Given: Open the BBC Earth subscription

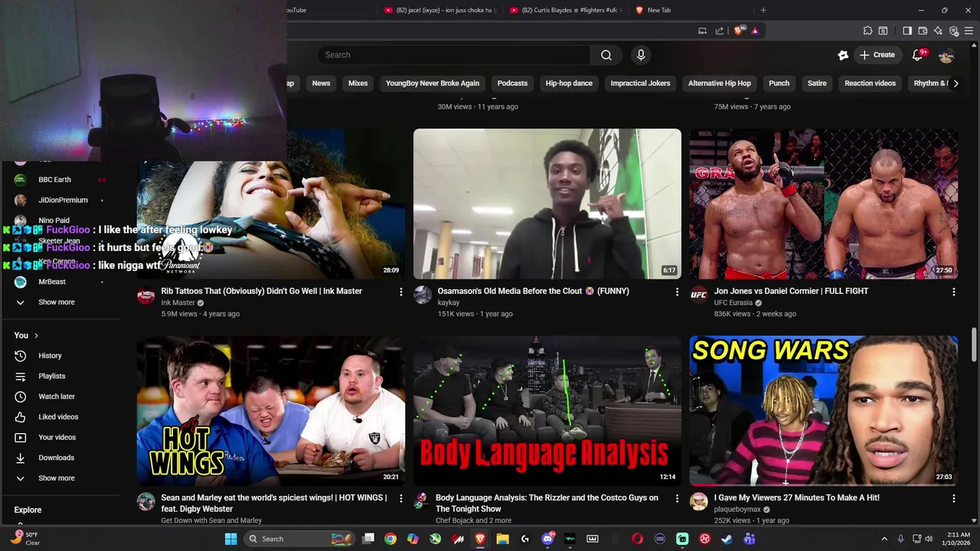Looking at the screenshot, I should 54,180.
